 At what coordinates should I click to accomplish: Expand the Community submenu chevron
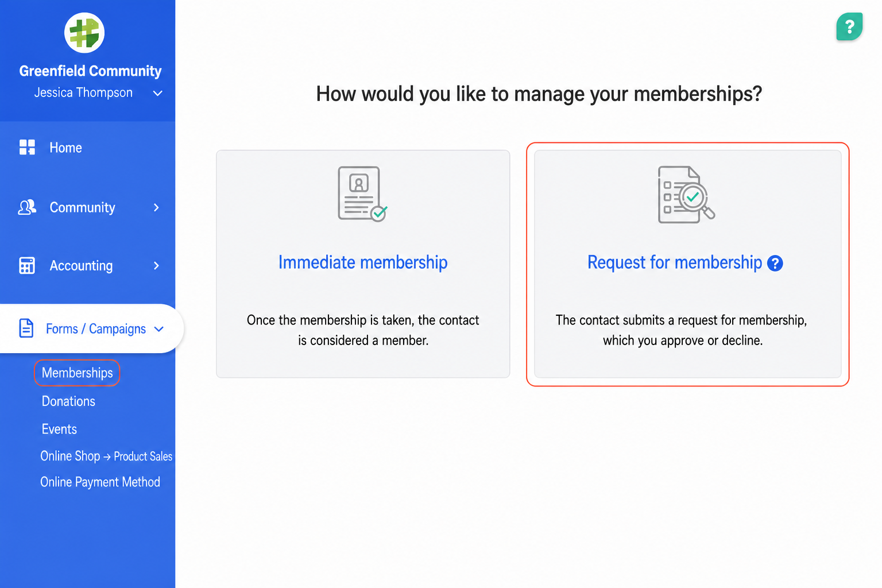click(x=156, y=207)
